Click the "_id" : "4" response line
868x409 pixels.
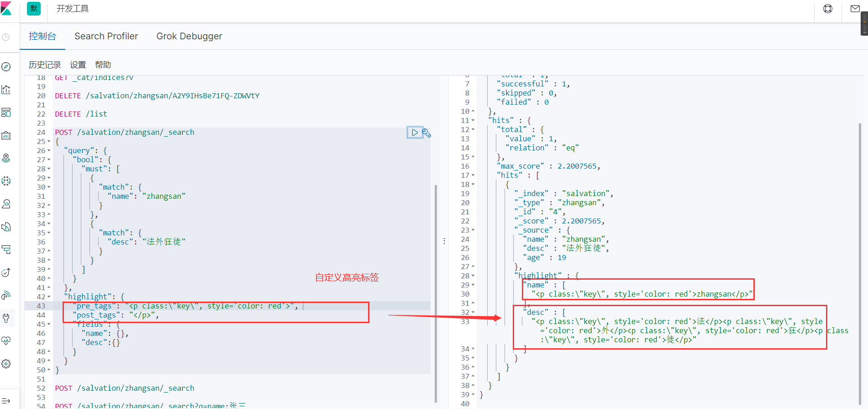(540, 212)
